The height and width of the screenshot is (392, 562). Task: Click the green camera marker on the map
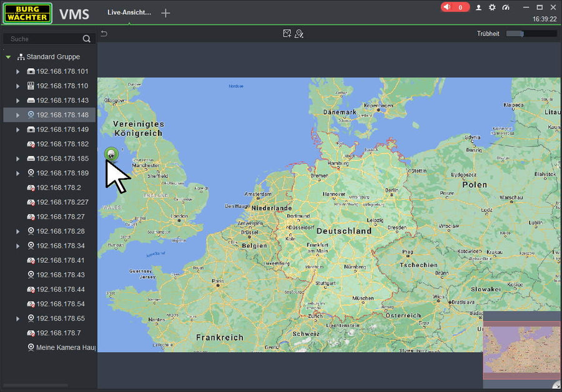[x=111, y=154]
